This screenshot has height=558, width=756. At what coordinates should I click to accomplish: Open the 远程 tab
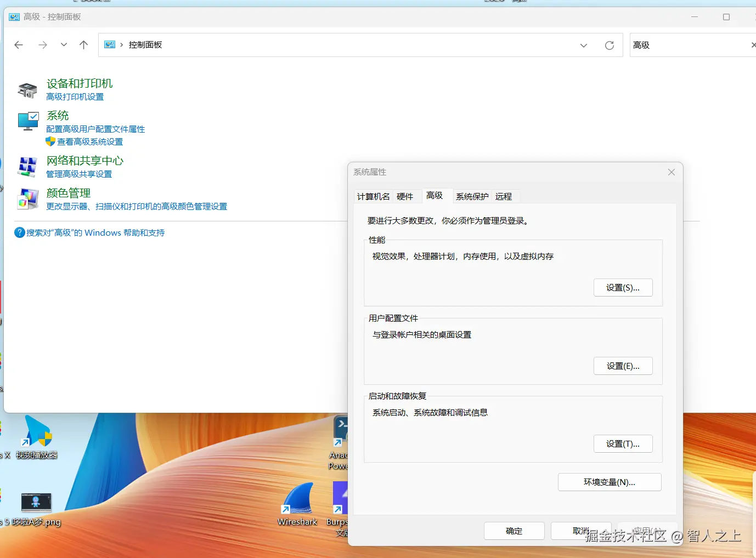coord(504,196)
